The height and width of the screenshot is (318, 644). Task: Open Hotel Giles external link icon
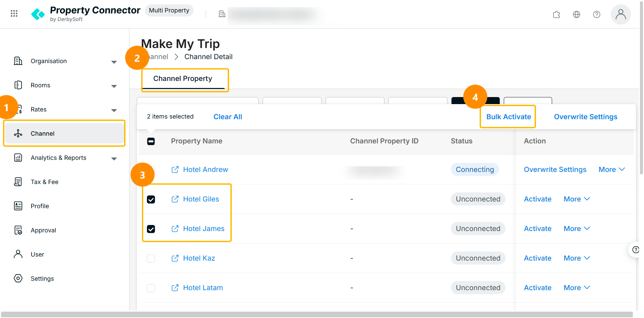[175, 199]
